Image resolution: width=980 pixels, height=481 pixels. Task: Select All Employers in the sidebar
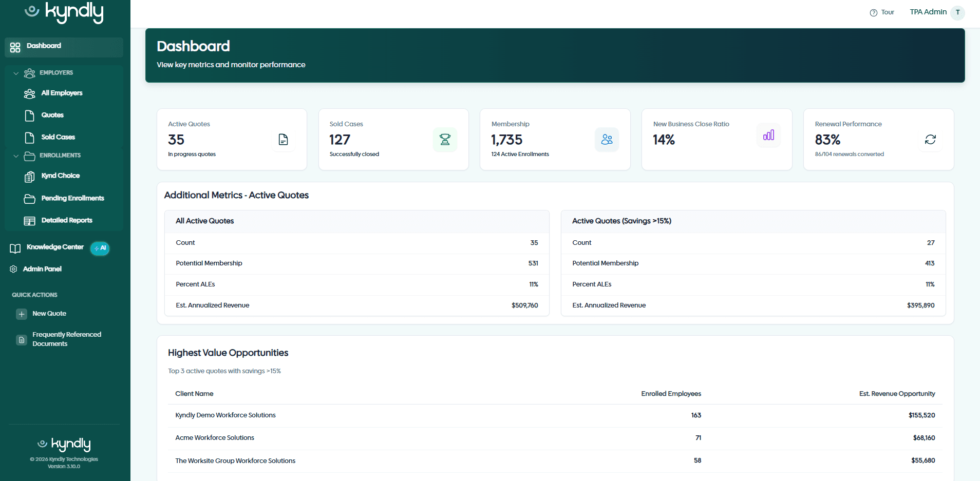point(62,93)
